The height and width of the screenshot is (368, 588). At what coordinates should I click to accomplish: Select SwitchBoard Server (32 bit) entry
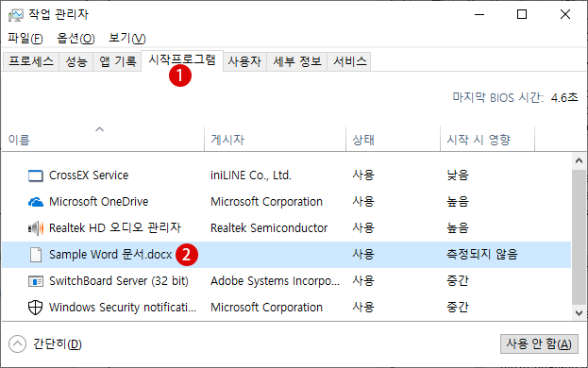point(119,281)
